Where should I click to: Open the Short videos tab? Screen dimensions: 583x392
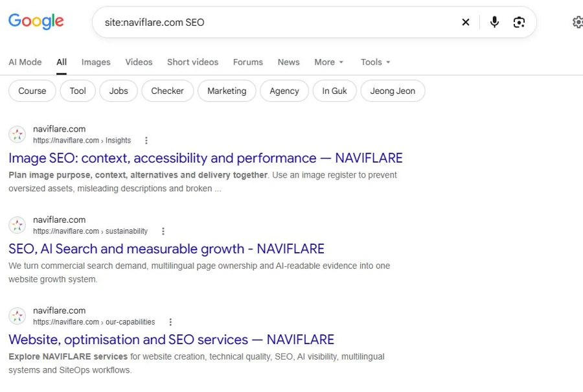coord(192,62)
